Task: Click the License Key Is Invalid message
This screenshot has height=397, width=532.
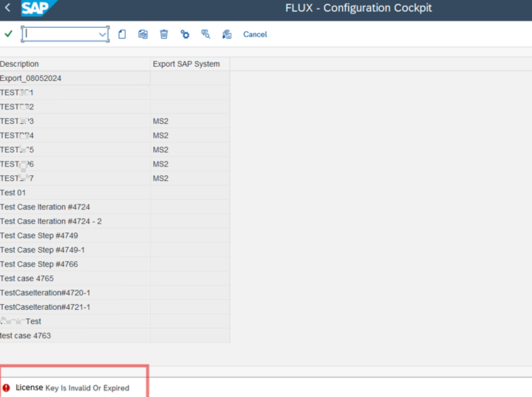Action: [x=72, y=388]
